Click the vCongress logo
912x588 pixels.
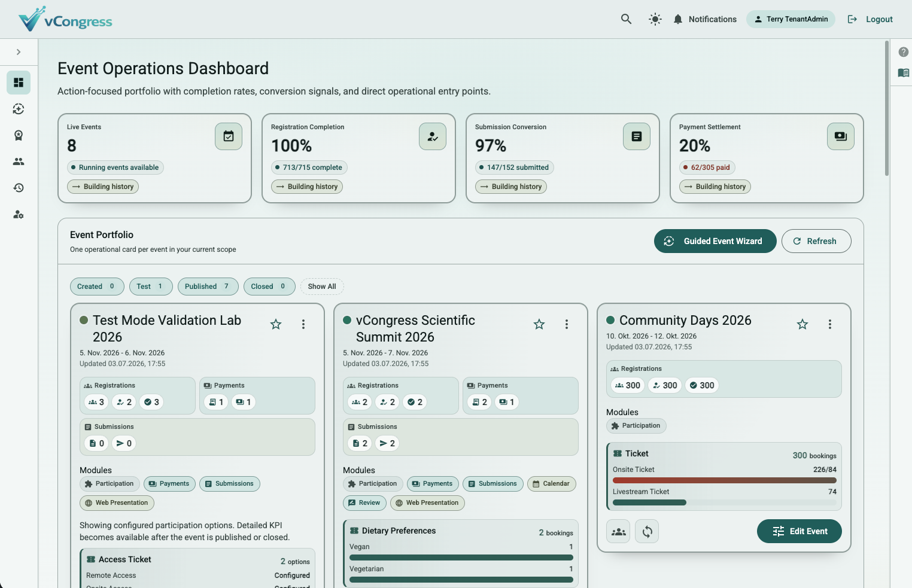65,19
